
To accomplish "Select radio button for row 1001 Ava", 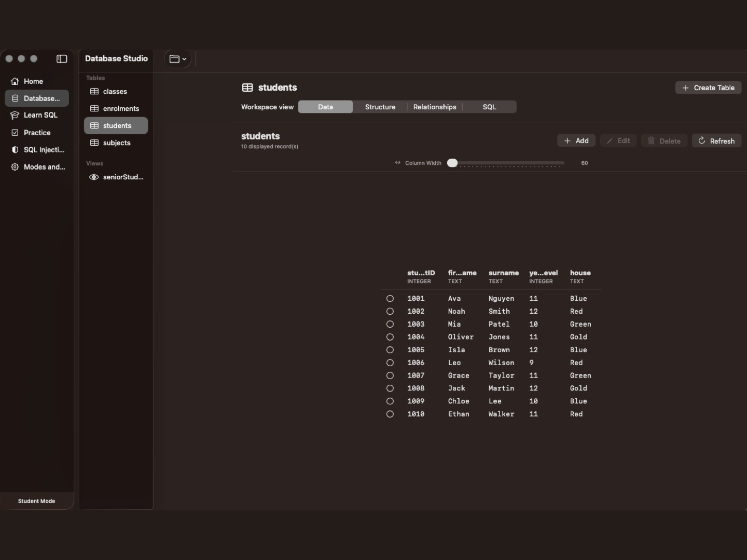I will point(390,299).
